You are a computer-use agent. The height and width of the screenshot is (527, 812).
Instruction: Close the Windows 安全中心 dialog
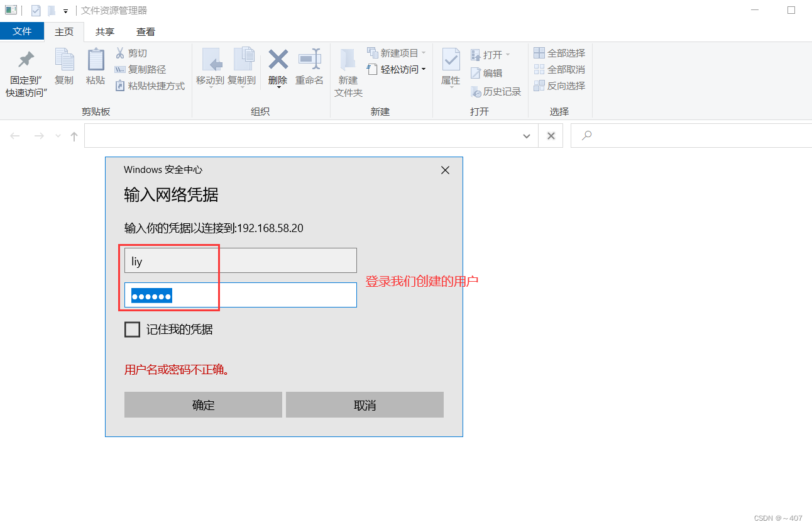point(446,170)
